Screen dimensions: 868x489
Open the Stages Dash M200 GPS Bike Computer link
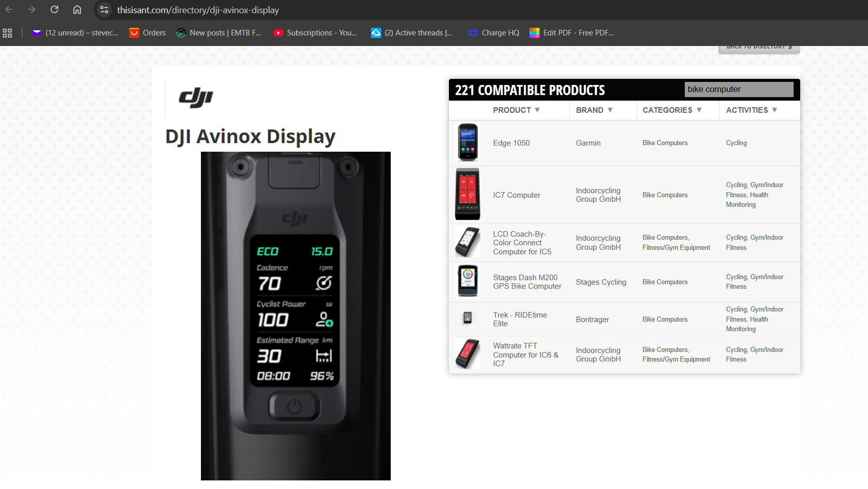click(527, 282)
